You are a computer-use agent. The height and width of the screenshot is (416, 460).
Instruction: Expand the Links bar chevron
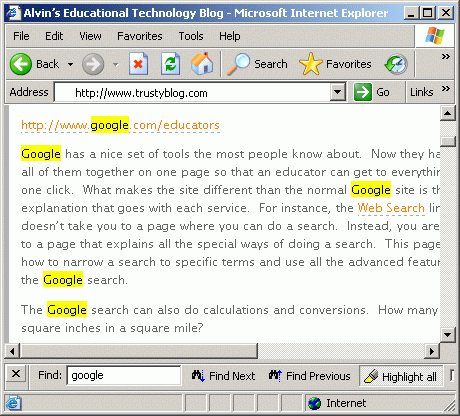[446, 89]
